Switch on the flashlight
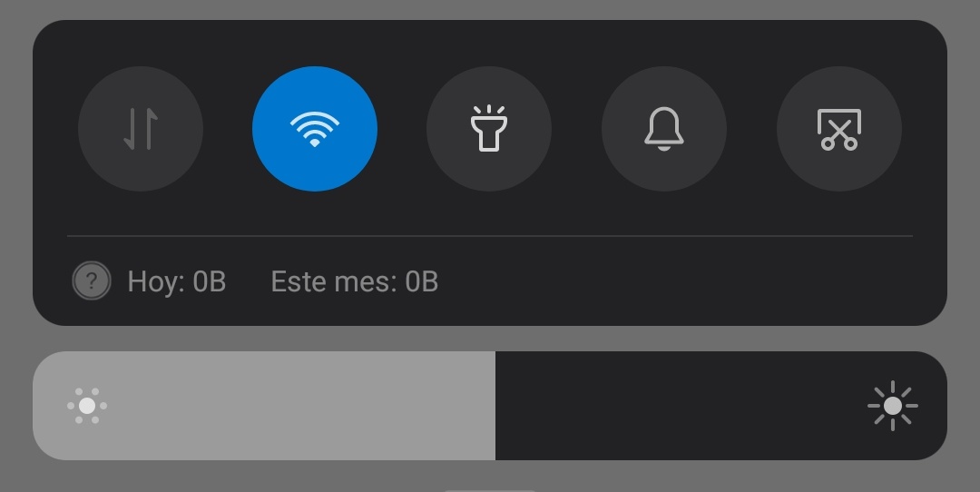The width and height of the screenshot is (980, 492). (489, 129)
